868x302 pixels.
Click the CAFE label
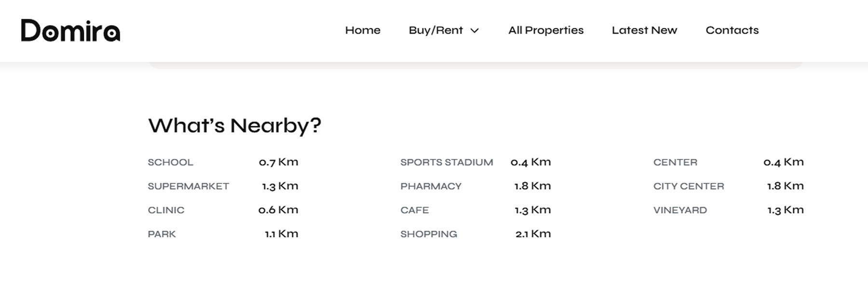pyautogui.click(x=414, y=210)
